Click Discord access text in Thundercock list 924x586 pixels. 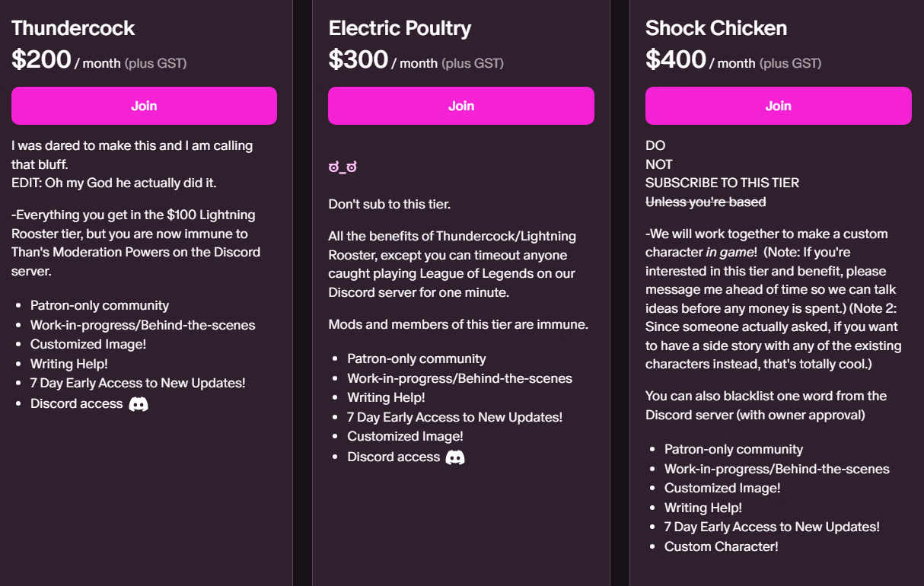(x=76, y=403)
